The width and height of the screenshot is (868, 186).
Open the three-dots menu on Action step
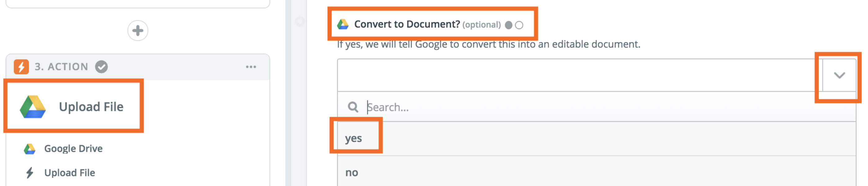pos(251,67)
